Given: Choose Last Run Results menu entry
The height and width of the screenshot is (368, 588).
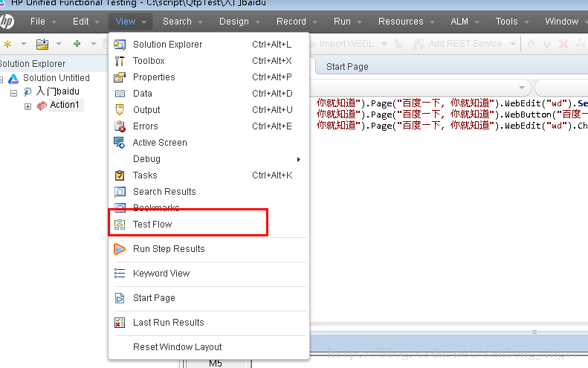Looking at the screenshot, I should [x=208, y=323].
